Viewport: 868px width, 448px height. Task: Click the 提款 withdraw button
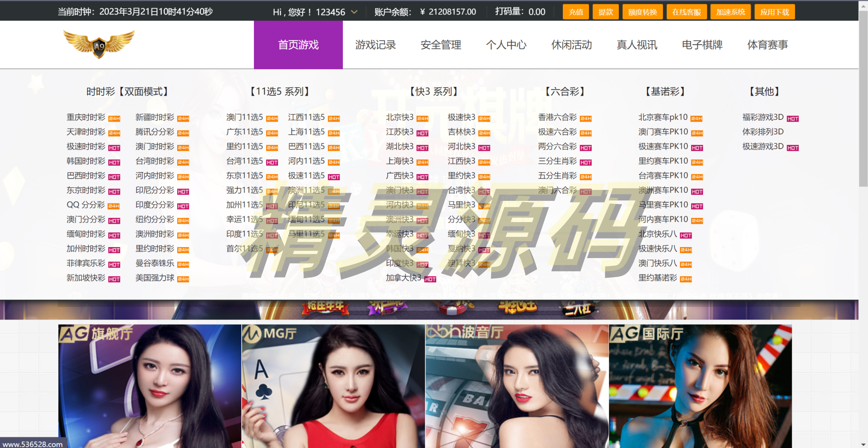(606, 12)
